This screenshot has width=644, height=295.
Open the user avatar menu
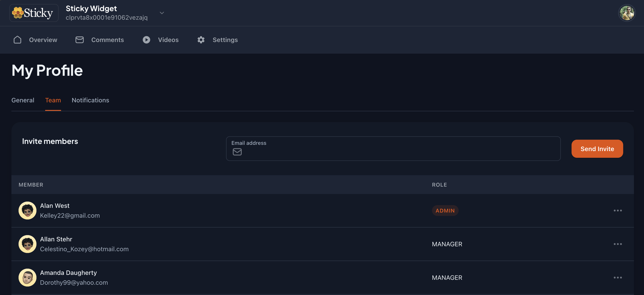coord(627,13)
